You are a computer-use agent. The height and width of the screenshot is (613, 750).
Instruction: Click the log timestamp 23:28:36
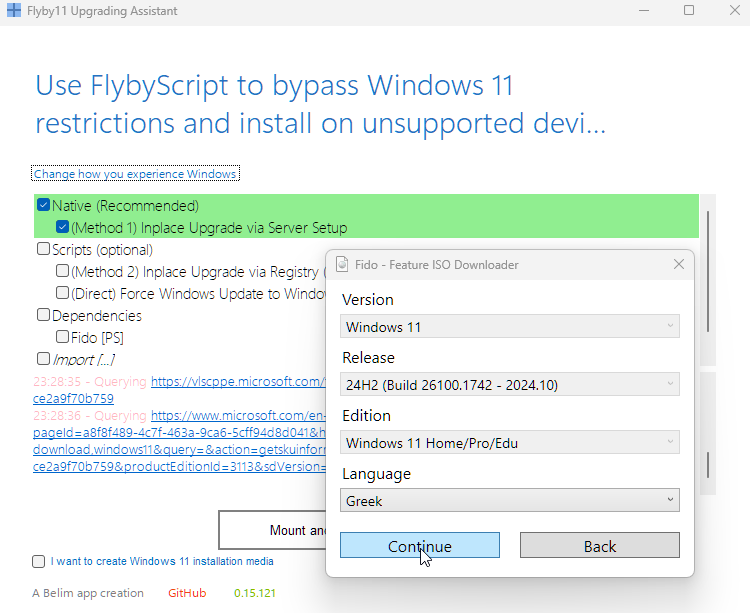tap(57, 416)
